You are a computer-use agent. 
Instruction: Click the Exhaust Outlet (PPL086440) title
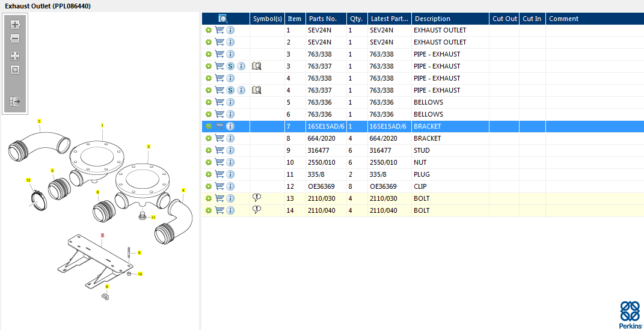(48, 6)
